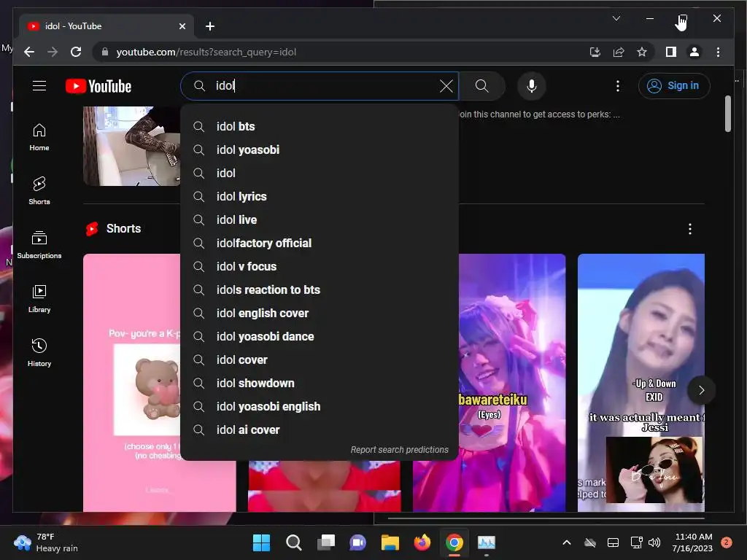Select suggestion 'idol lyrics'

pyautogui.click(x=320, y=197)
